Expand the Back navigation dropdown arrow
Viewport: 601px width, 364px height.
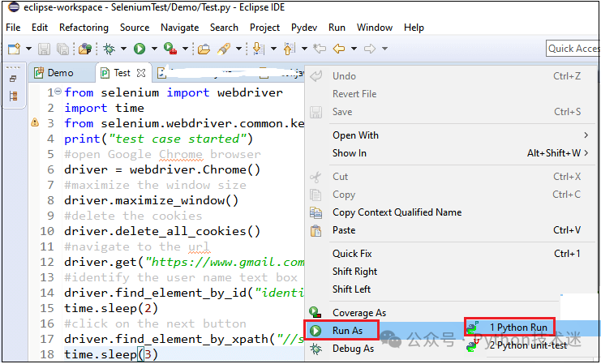click(x=354, y=49)
